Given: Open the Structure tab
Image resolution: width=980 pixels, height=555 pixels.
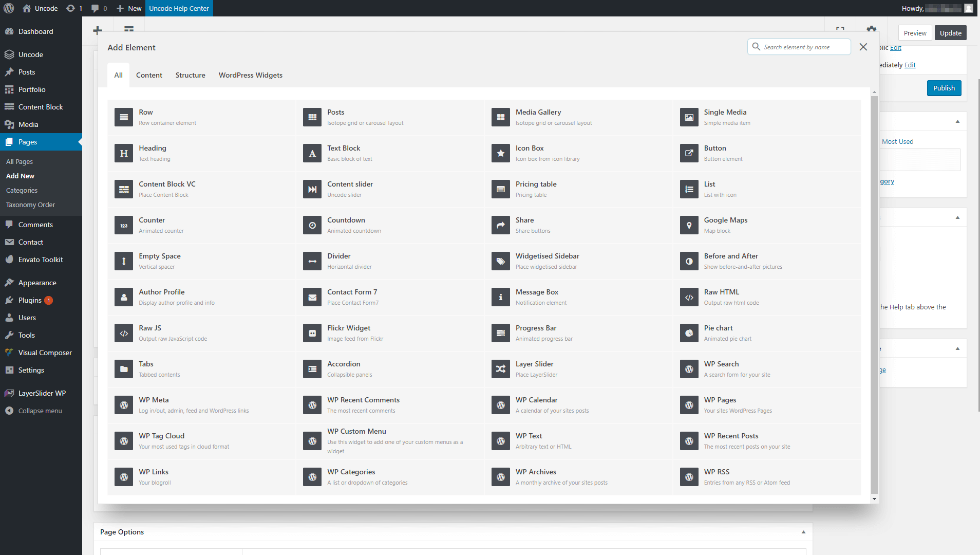Looking at the screenshot, I should pyautogui.click(x=190, y=75).
